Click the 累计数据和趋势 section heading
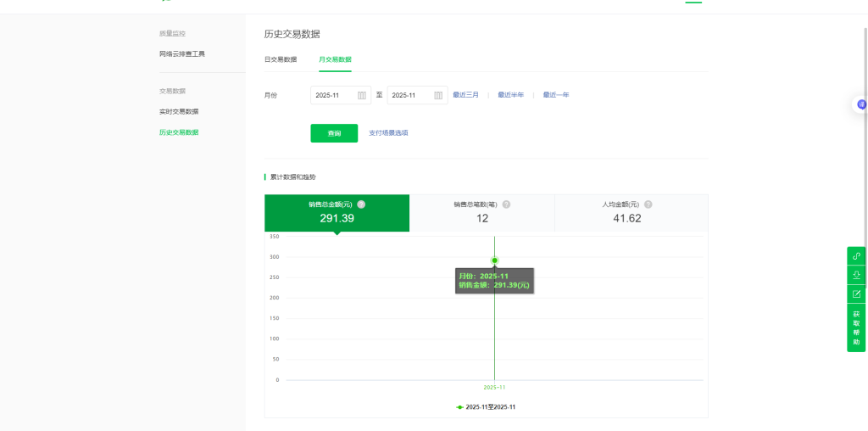This screenshot has height=431, width=868. pyautogui.click(x=292, y=177)
